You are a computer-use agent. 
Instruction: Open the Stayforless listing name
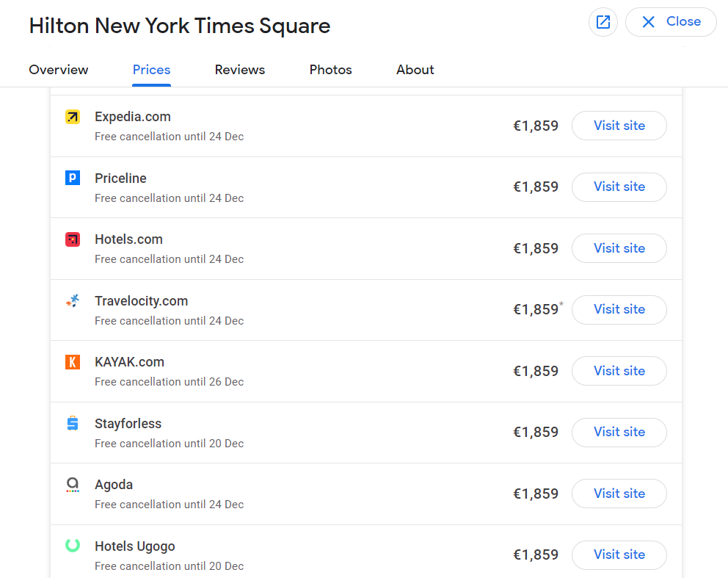tap(128, 424)
